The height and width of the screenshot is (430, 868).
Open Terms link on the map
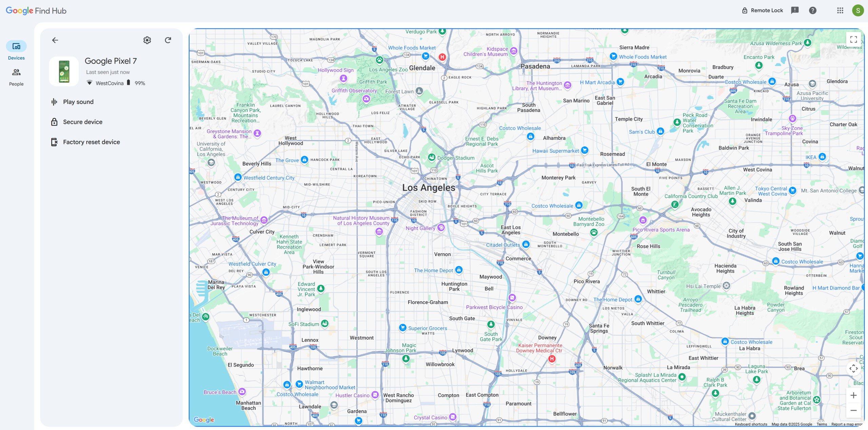point(822,424)
